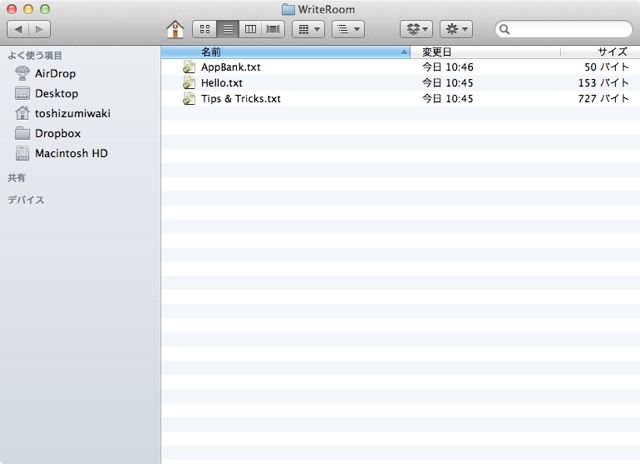Open the indented list options dropdown

click(x=348, y=29)
